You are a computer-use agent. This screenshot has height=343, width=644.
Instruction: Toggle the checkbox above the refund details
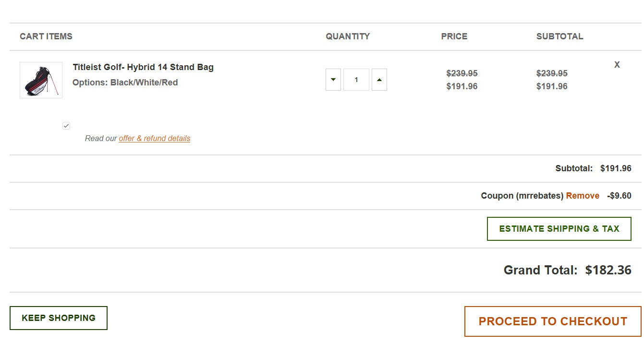(x=66, y=126)
